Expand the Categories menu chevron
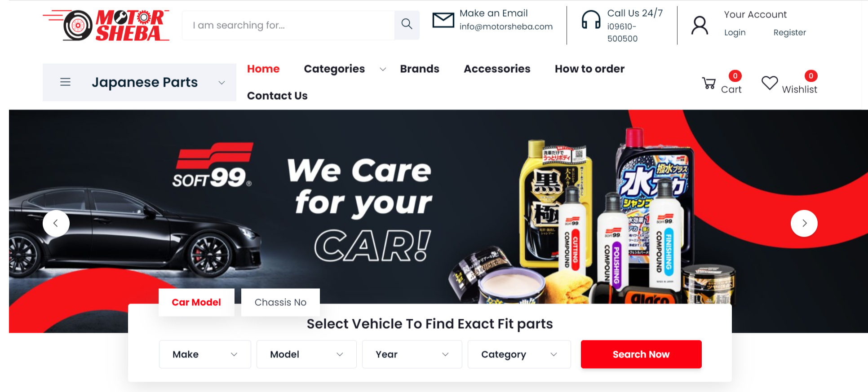The height and width of the screenshot is (392, 868). [x=383, y=69]
